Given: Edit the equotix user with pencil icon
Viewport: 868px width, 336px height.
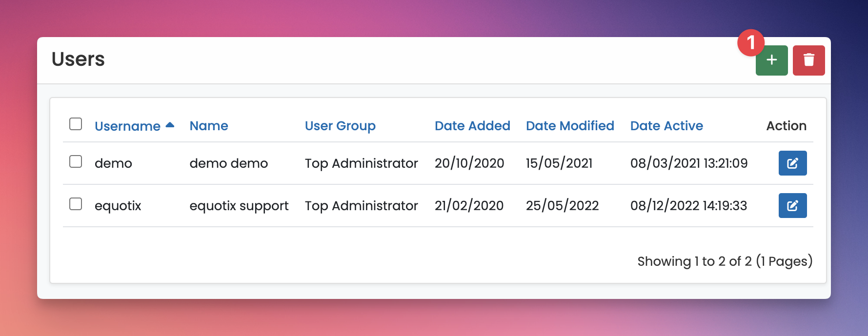Looking at the screenshot, I should [x=792, y=205].
